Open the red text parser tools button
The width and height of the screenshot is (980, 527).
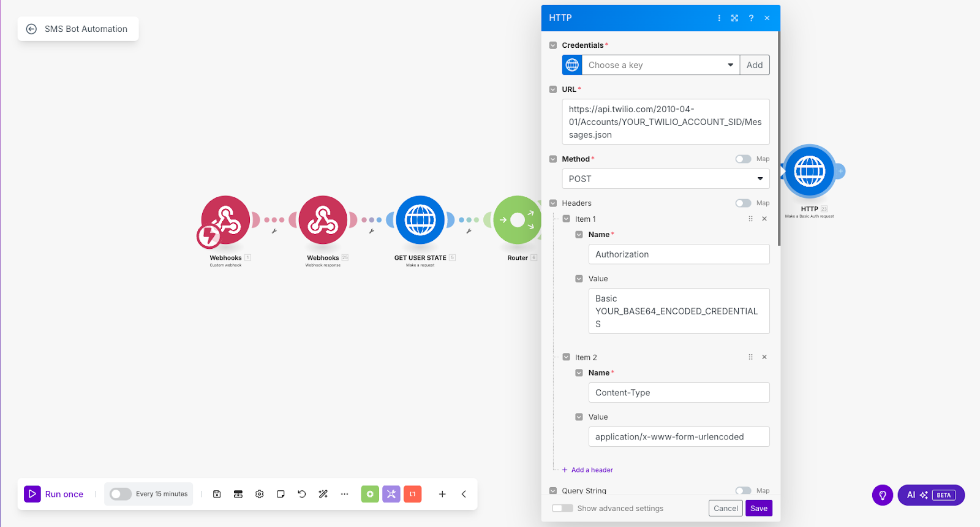coord(413,494)
